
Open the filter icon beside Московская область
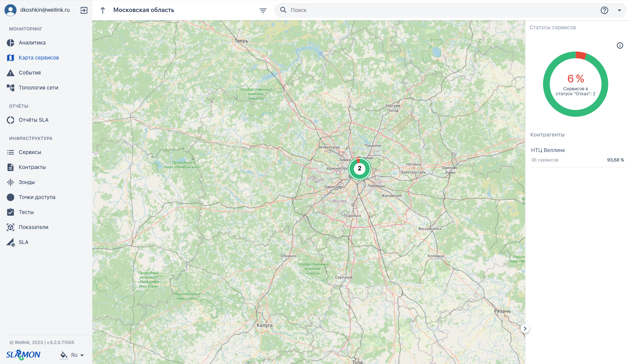[x=263, y=10]
